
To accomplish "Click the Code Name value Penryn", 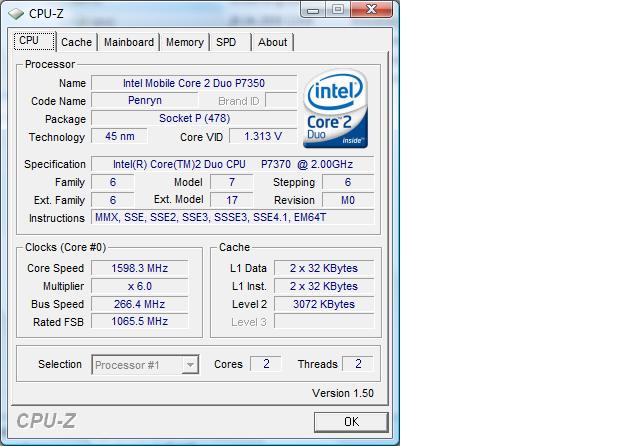I will pyautogui.click(x=144, y=100).
